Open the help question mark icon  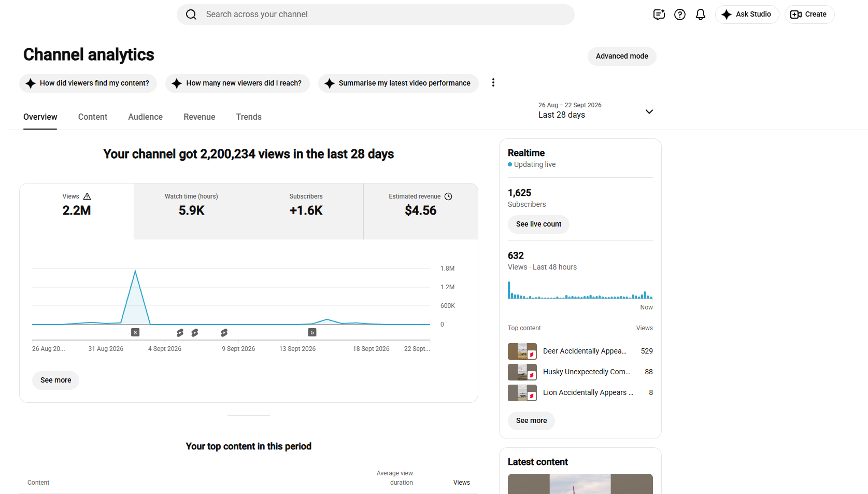(x=680, y=15)
